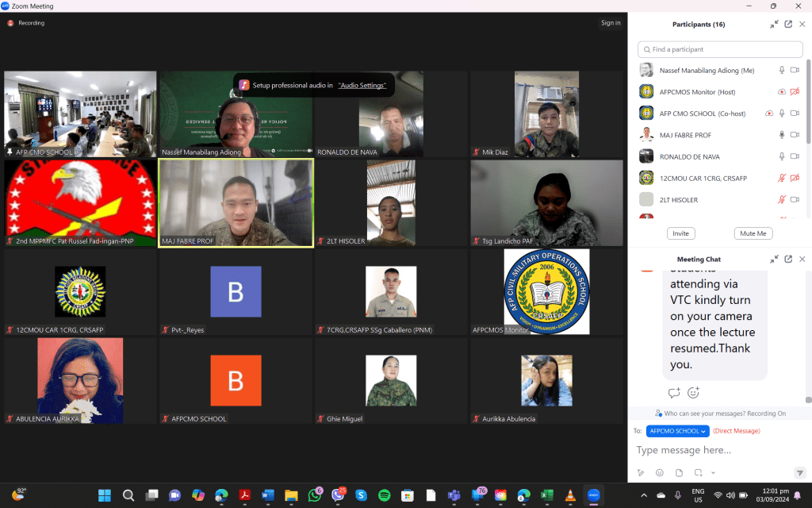The width and height of the screenshot is (812, 508).
Task: Open the Audio Settings link
Action: pos(362,85)
